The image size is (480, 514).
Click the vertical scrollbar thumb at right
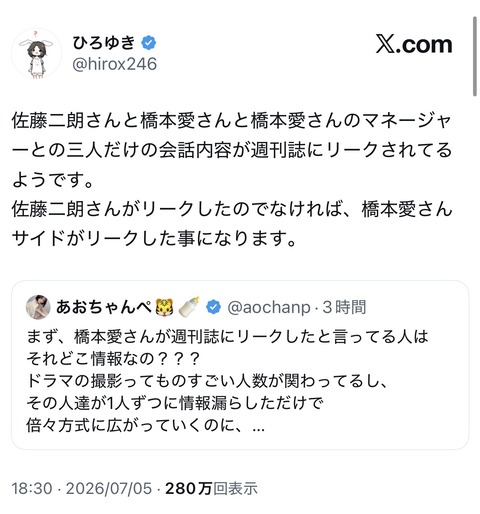click(x=475, y=56)
